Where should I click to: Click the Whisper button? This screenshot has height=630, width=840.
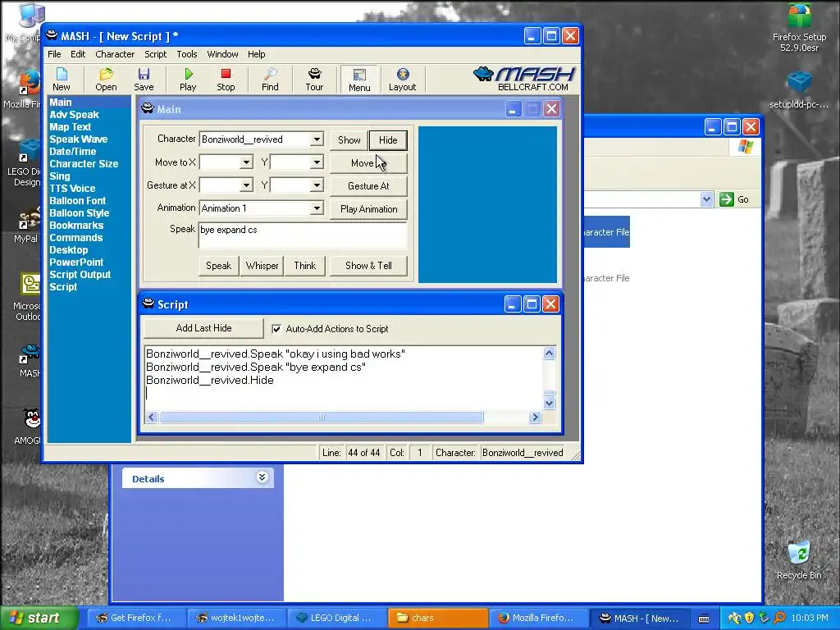pos(262,266)
